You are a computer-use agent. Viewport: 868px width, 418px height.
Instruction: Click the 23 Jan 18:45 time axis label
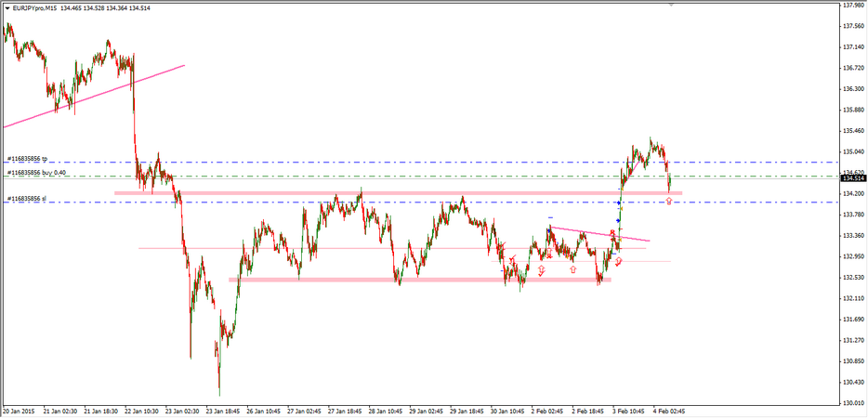click(x=223, y=411)
